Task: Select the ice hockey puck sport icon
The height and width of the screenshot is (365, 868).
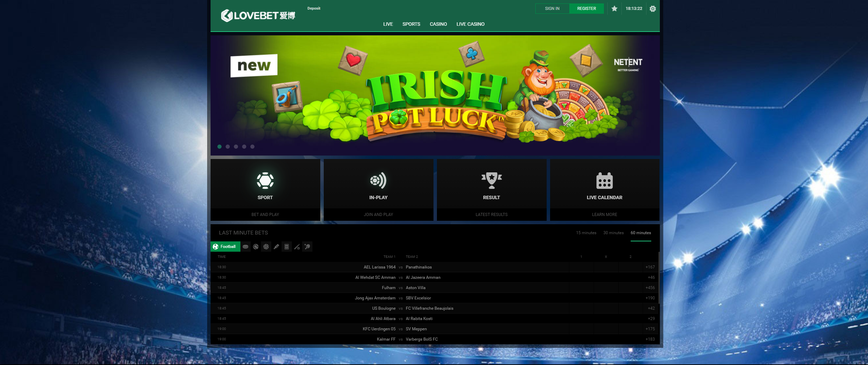Action: click(x=246, y=247)
